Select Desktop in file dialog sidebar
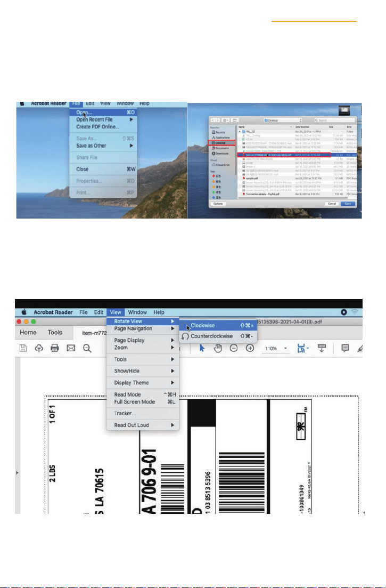This screenshot has height=588, width=386. click(x=221, y=143)
